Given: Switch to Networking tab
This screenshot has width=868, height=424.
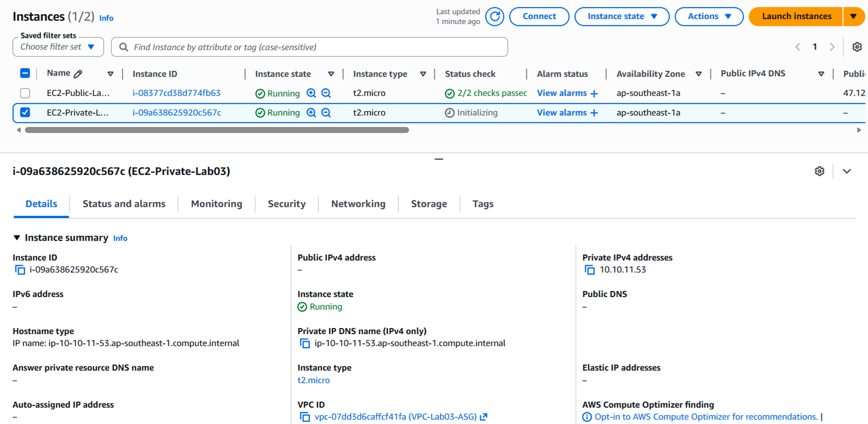Looking at the screenshot, I should coord(358,204).
